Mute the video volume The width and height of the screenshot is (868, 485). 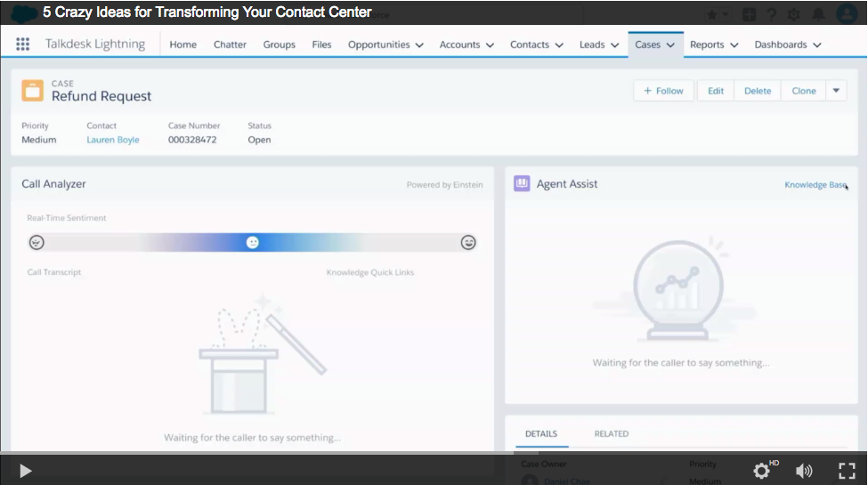[804, 471]
